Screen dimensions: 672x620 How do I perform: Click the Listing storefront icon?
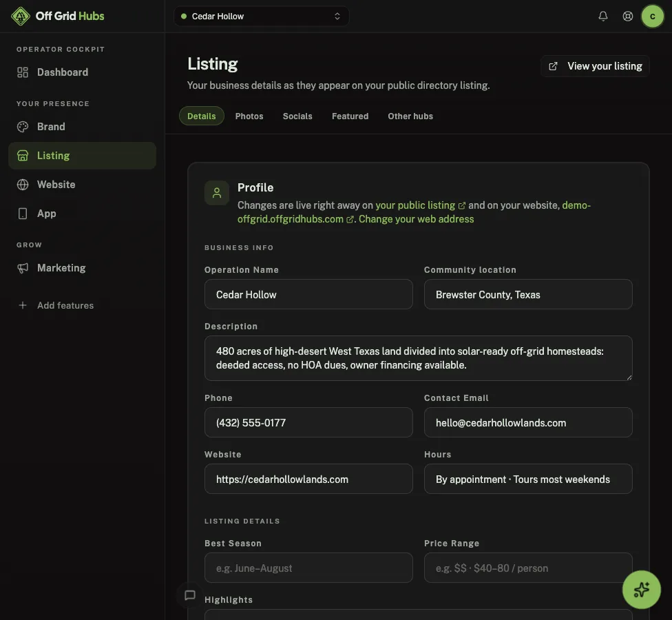click(22, 156)
